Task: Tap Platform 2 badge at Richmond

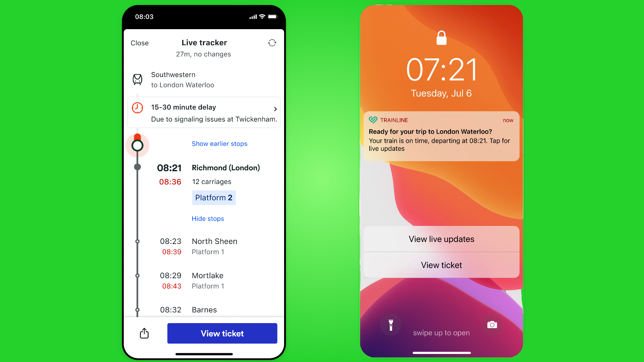Action: pos(214,197)
